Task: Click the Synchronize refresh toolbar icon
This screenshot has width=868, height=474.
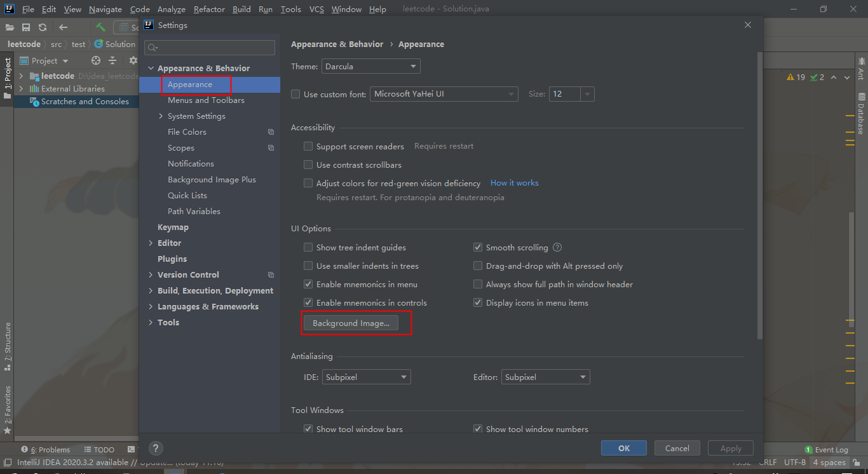Action: point(43,27)
